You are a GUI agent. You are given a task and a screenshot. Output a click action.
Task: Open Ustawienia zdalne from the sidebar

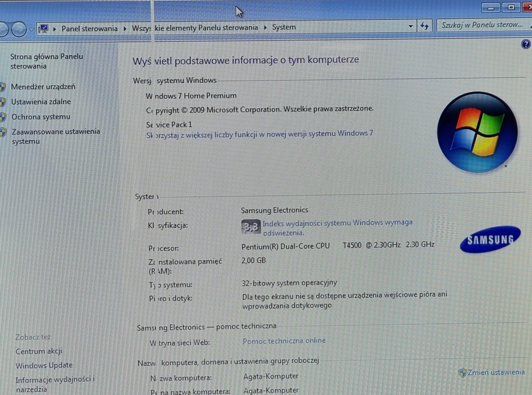point(41,102)
